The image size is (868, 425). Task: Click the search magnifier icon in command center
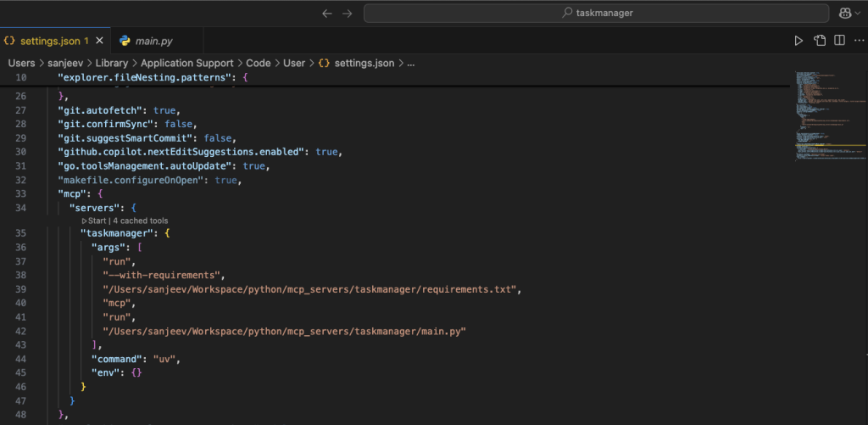pyautogui.click(x=567, y=13)
